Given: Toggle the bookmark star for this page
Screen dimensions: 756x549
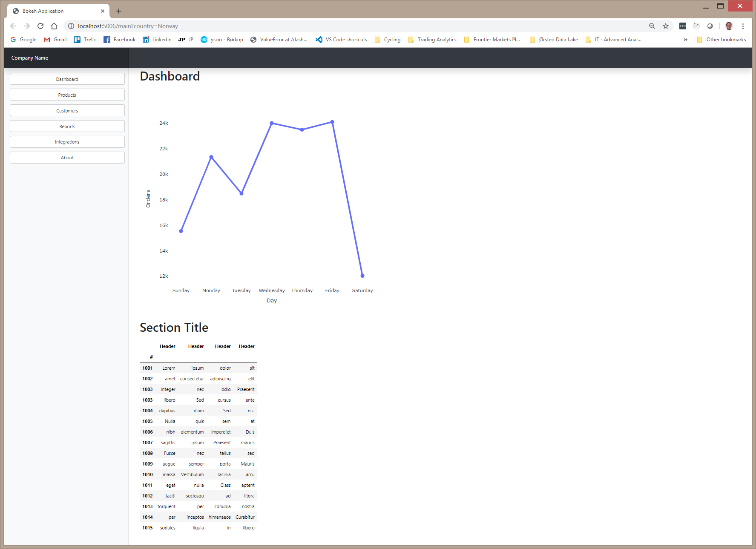Looking at the screenshot, I should pyautogui.click(x=666, y=26).
